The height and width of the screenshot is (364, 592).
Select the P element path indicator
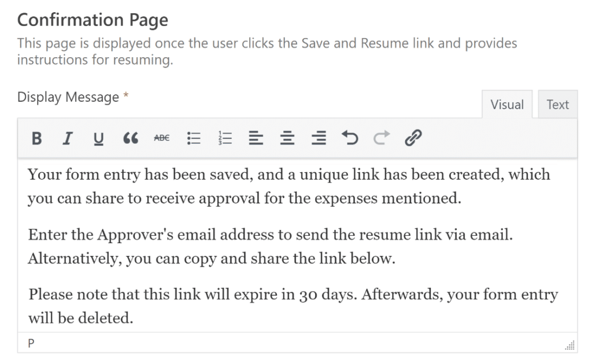click(31, 343)
